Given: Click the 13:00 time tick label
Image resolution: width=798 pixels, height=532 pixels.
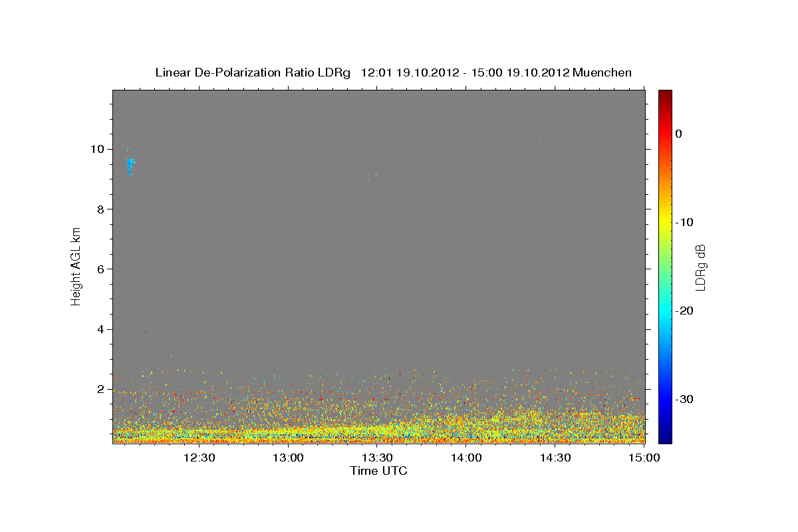Looking at the screenshot, I should pyautogui.click(x=289, y=458).
